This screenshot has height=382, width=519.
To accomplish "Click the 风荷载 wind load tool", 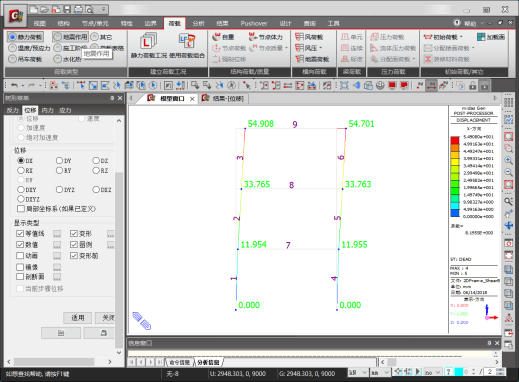I will 309,37.
